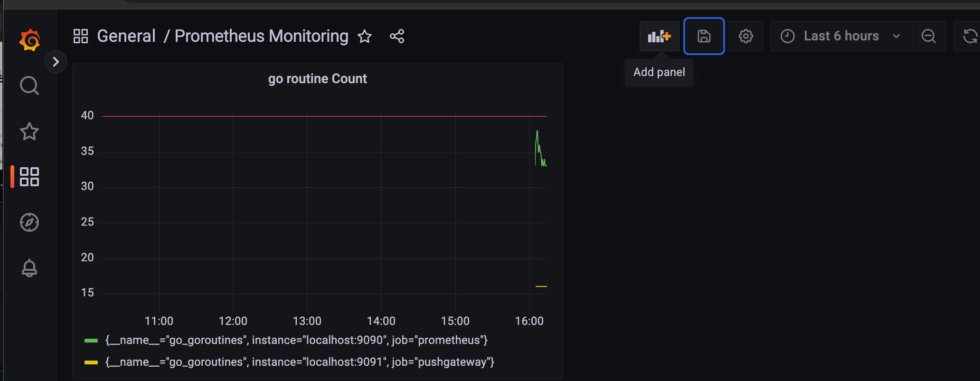980x381 pixels.
Task: Open the Alerting bell icon
Action: (29, 268)
